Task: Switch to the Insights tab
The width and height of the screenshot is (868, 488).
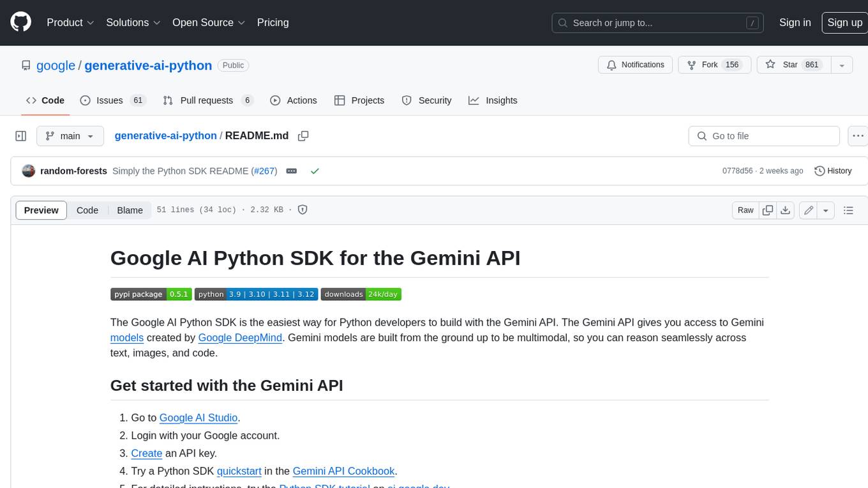Action: (x=493, y=100)
